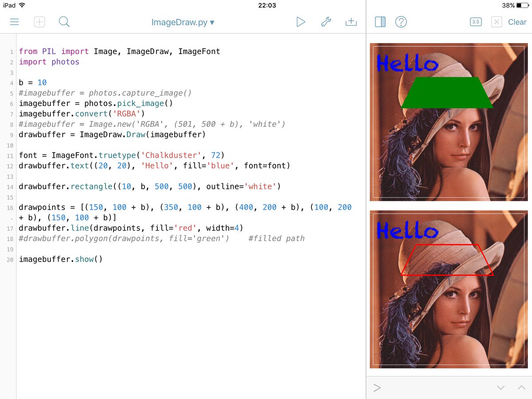This screenshot has height=399, width=532.
Task: Click the drawpoints assignment line
Action: pyautogui.click(x=185, y=212)
